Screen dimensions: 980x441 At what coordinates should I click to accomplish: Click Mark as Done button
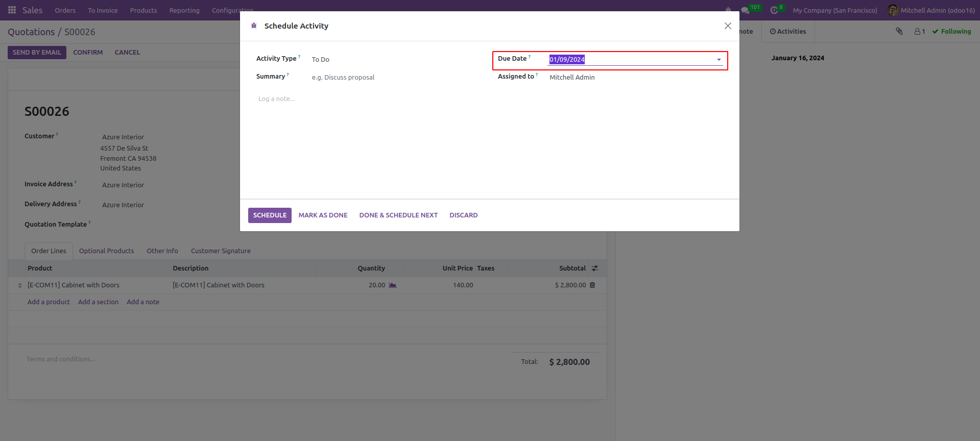coord(323,215)
